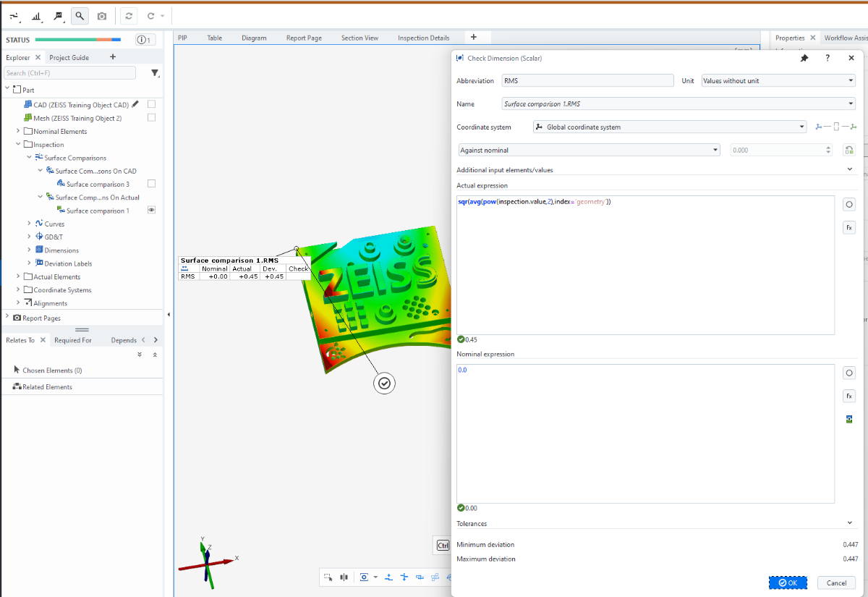Open the Unit dropdown showing Values without unit

pyautogui.click(x=778, y=81)
